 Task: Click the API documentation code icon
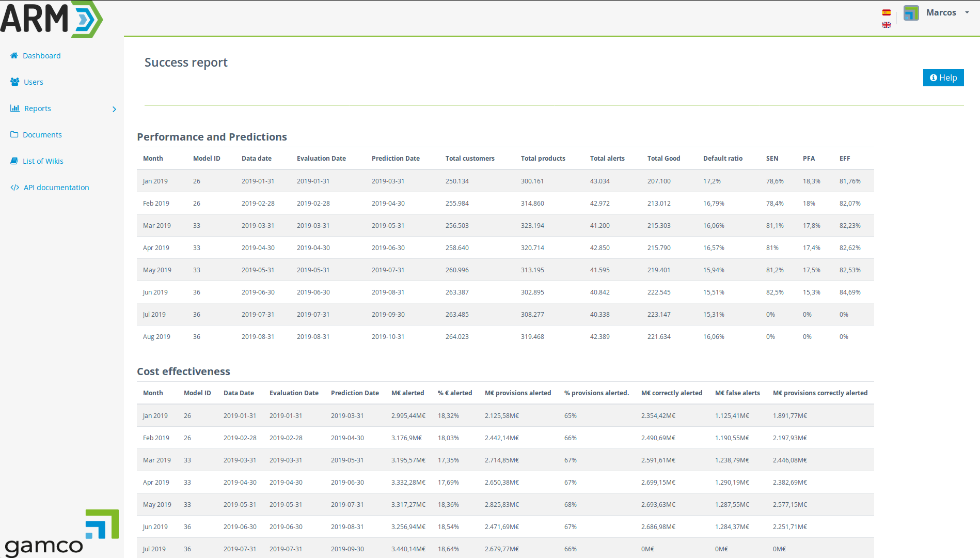[x=15, y=187]
